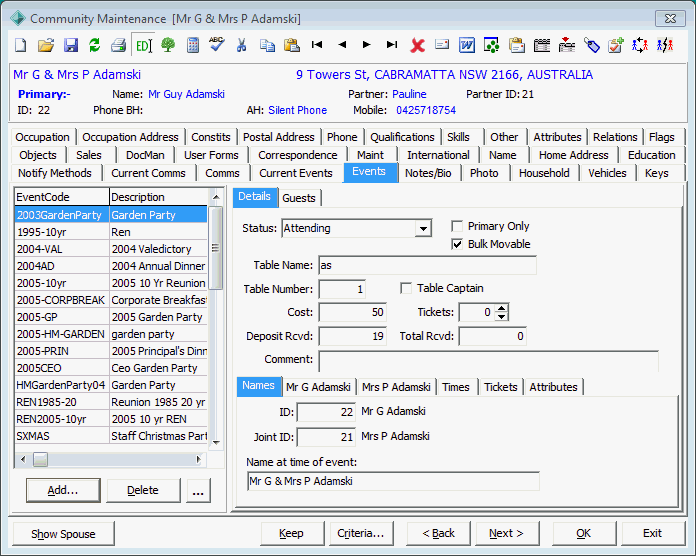This screenshot has height=556, width=696.
Task: Click the Keep button
Action: [292, 533]
